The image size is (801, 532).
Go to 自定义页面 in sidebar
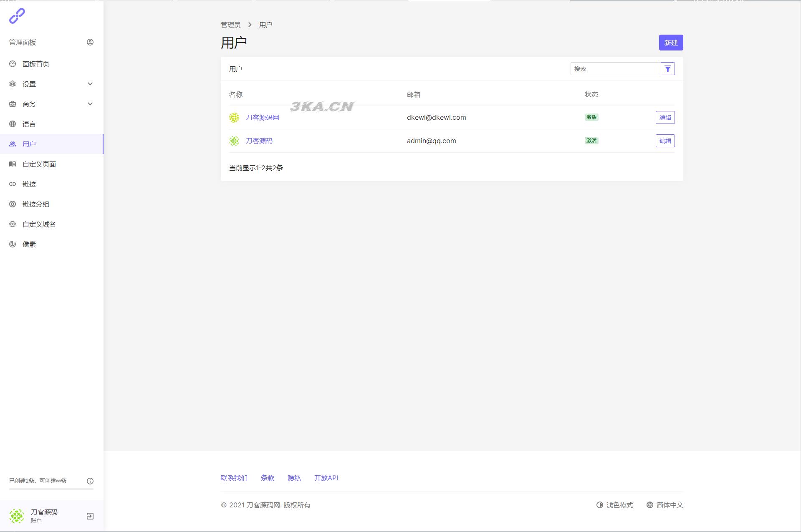pyautogui.click(x=52, y=164)
